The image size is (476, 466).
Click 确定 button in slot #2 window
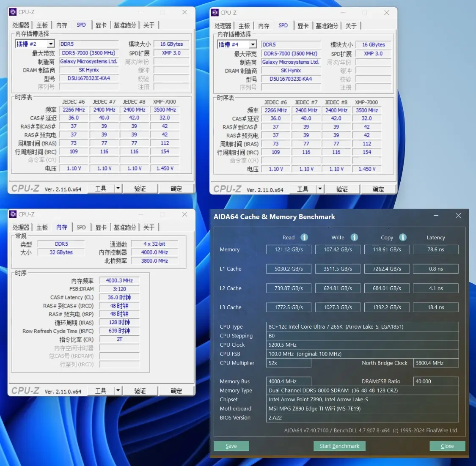(x=176, y=189)
